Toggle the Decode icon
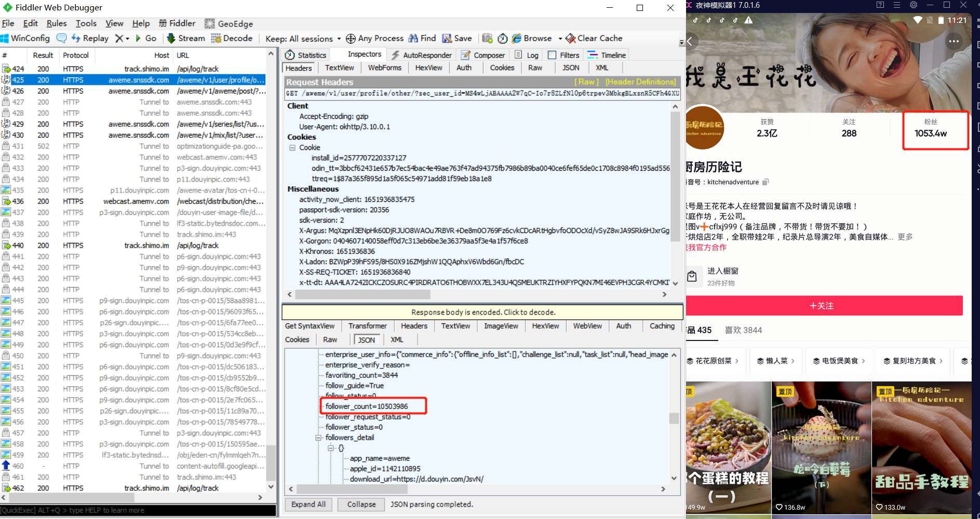Screen dimensions: 980x519 click(x=216, y=38)
